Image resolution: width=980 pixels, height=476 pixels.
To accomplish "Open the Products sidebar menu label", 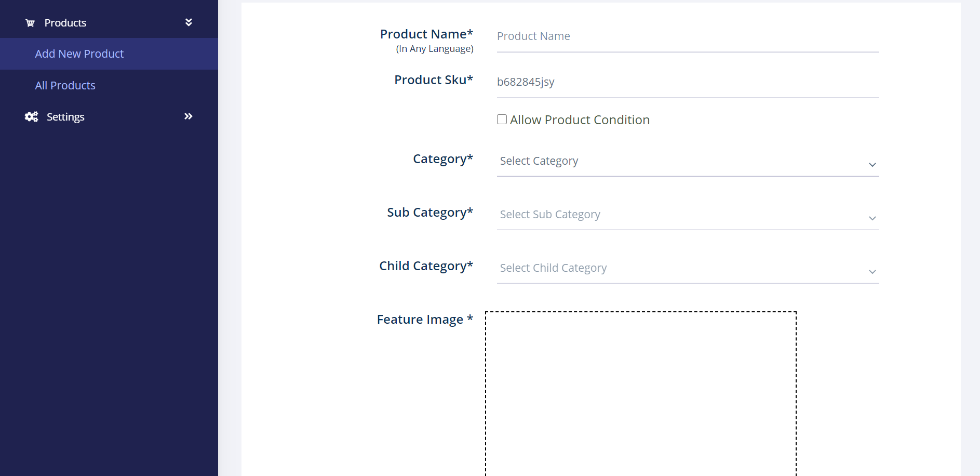I will [65, 23].
